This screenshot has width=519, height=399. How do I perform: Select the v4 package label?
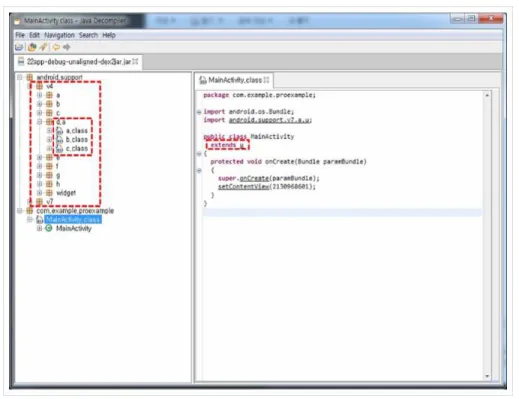pos(50,86)
